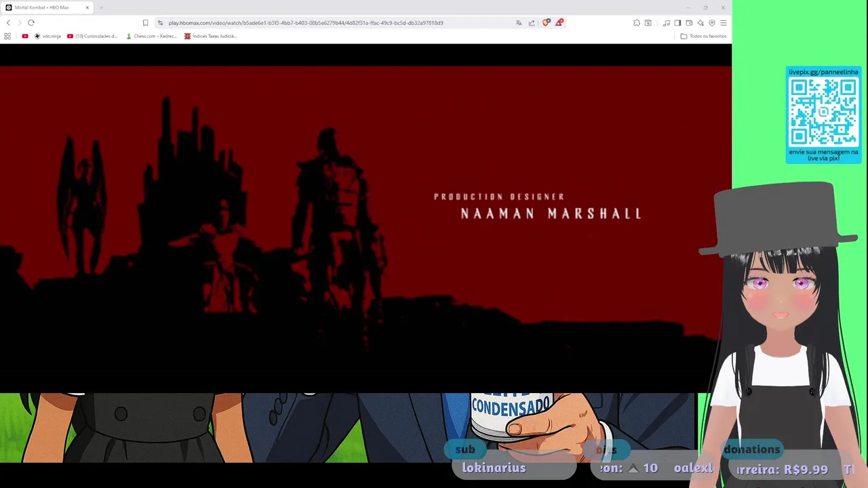Click the browser forward arrow

[19, 22]
